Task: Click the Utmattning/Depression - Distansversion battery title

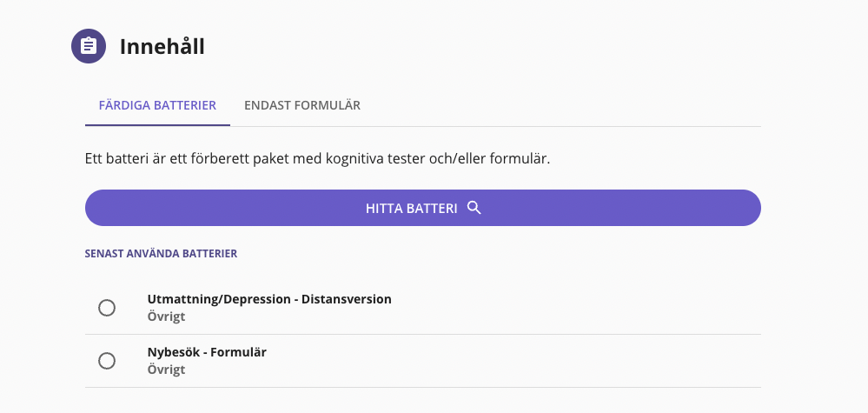Action: (269, 299)
